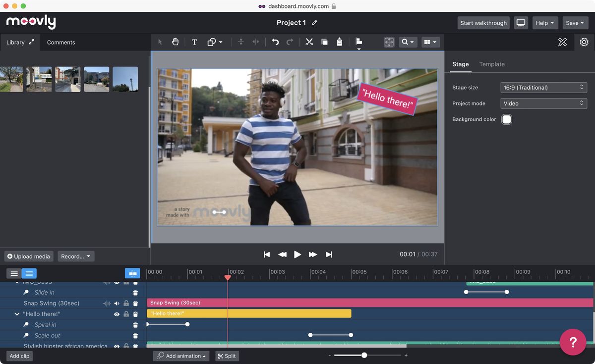
Task: Click the paste clipboard icon
Action: [339, 42]
